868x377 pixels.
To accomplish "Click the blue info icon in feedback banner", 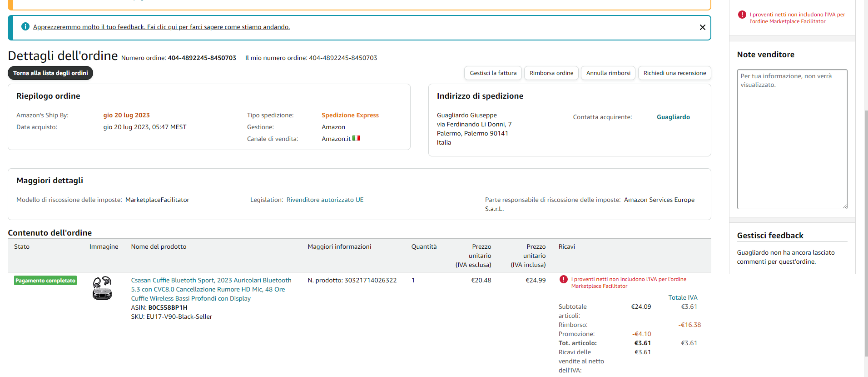I will (25, 27).
